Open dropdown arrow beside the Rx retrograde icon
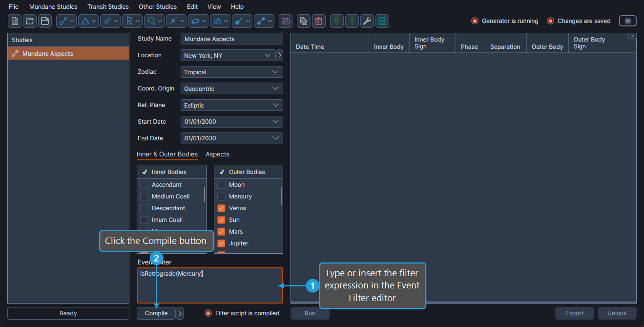This screenshot has height=327, width=644. (x=139, y=21)
